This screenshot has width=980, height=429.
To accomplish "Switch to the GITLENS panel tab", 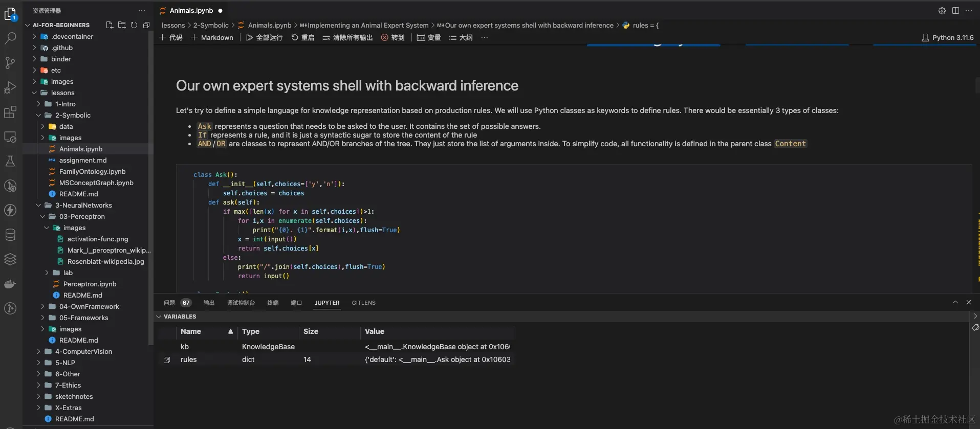I will [363, 303].
